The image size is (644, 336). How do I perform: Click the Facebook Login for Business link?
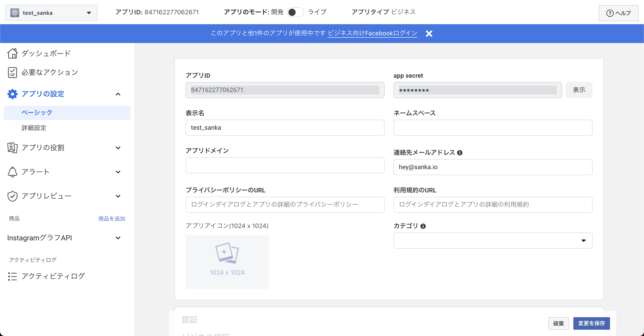(372, 33)
